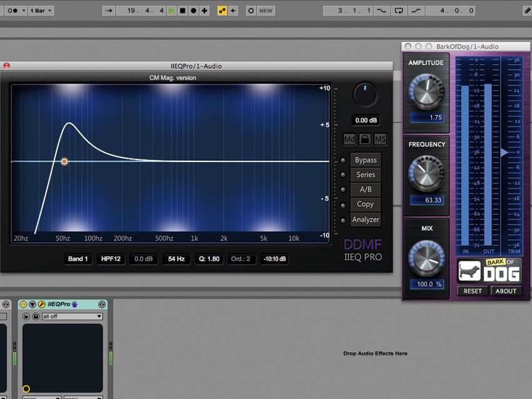
Task: Select the pencil Draw Mode icon
Action: coord(528,11)
